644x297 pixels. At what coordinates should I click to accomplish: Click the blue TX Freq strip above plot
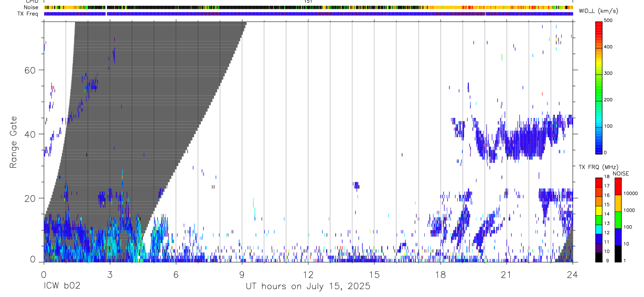tap(308, 14)
